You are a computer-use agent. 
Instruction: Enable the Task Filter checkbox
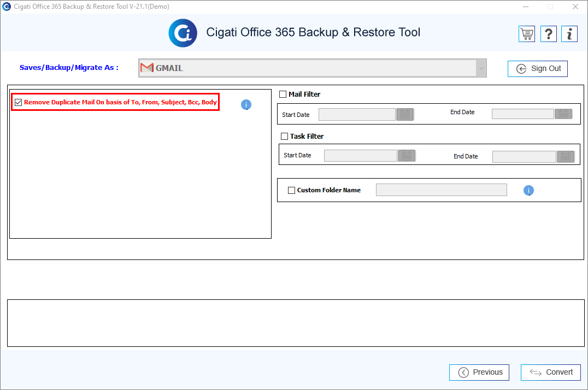pos(284,136)
